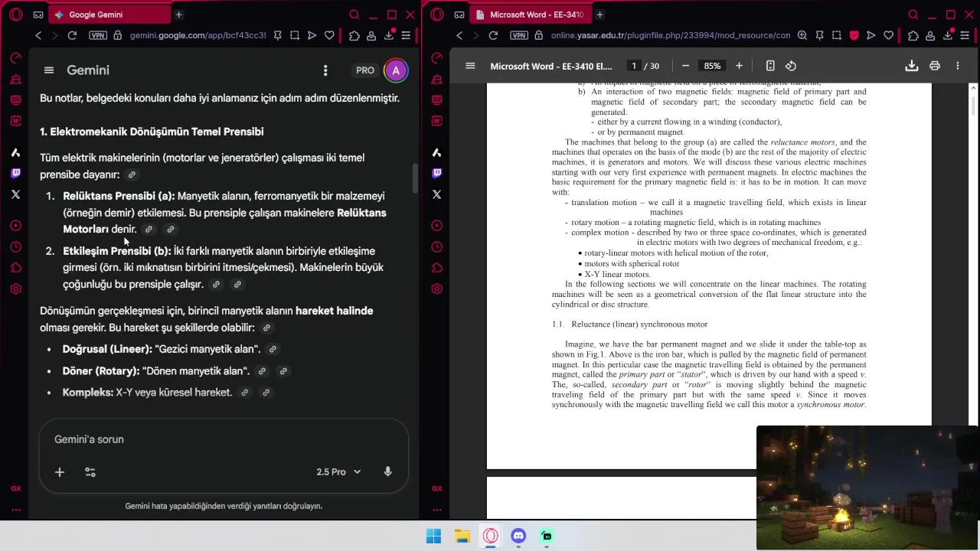Zoom in the PDF with plus button
Viewport: 980px width, 551px height.
739,66
